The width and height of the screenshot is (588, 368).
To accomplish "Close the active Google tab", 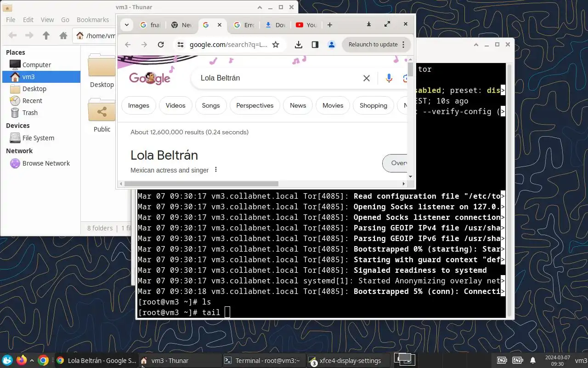I will pos(220,25).
